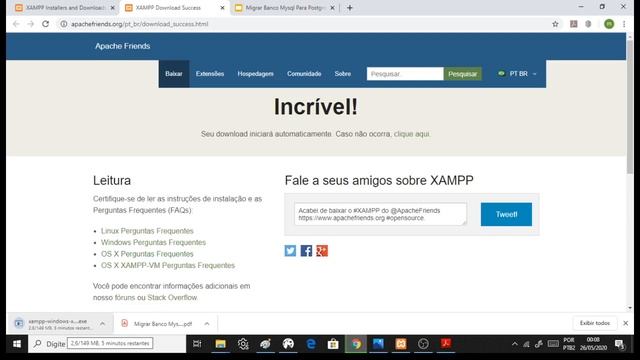Open Windows Perguntas Frequentes link

click(153, 242)
